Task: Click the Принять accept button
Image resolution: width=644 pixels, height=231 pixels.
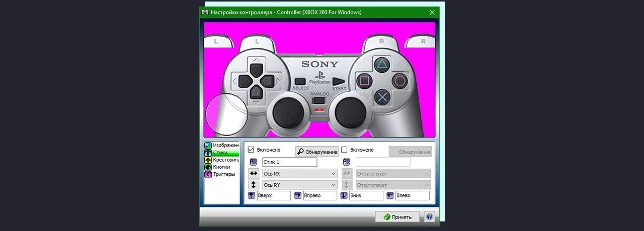Action: [x=397, y=217]
